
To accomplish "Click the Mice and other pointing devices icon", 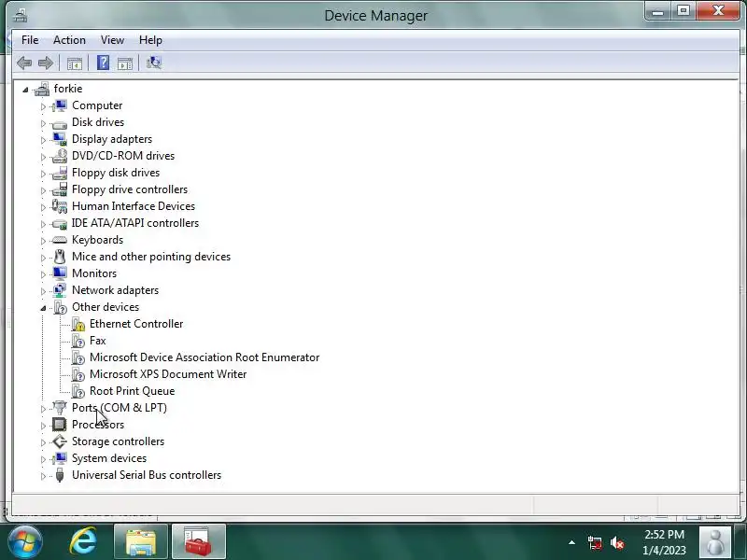I will pos(60,257).
